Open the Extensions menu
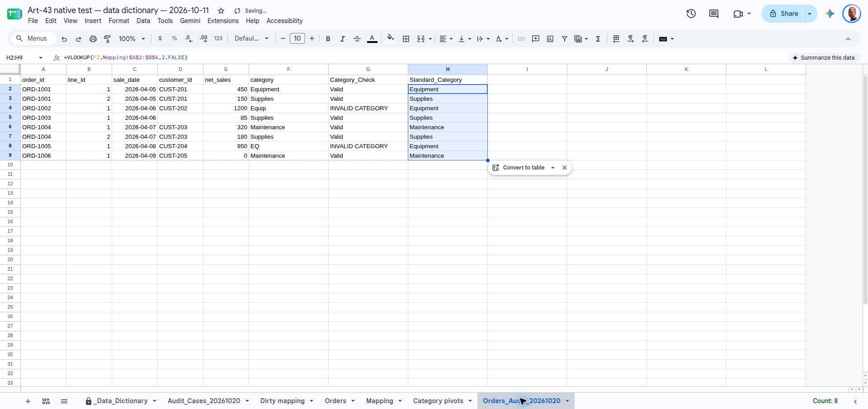The width and height of the screenshot is (868, 409). click(223, 21)
